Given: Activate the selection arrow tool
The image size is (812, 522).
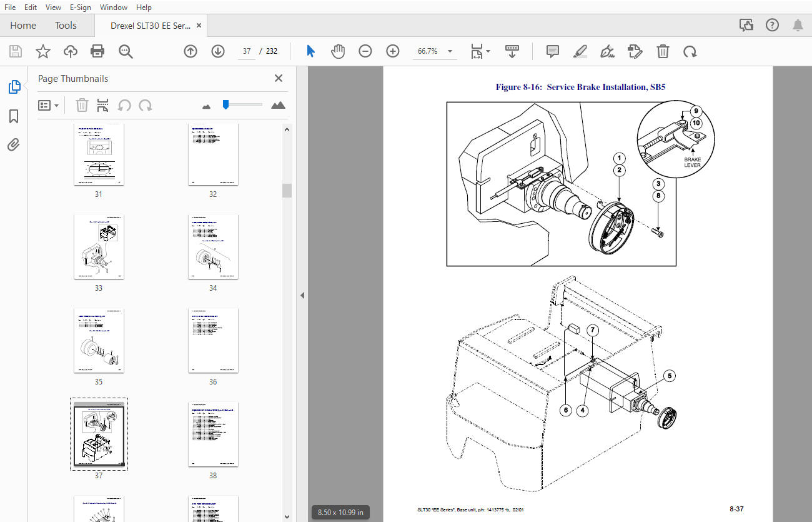Looking at the screenshot, I should 310,51.
